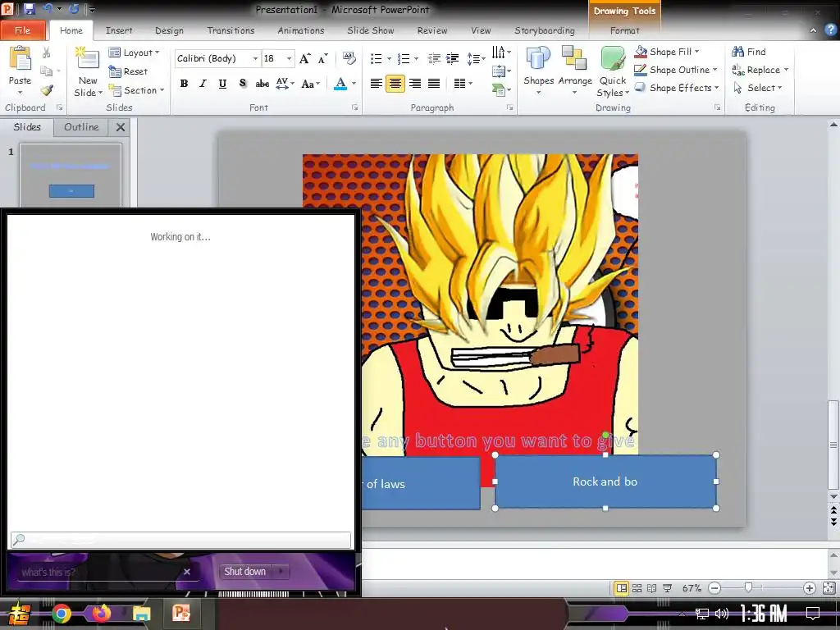The width and height of the screenshot is (840, 630).
Task: Toggle Strikethrough formatting
Action: (x=262, y=84)
